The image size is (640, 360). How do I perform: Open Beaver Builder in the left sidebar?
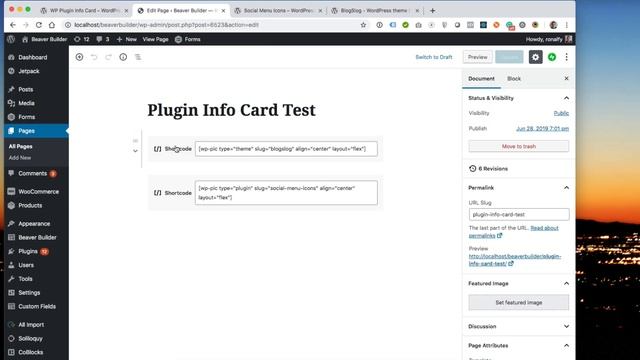(36, 238)
